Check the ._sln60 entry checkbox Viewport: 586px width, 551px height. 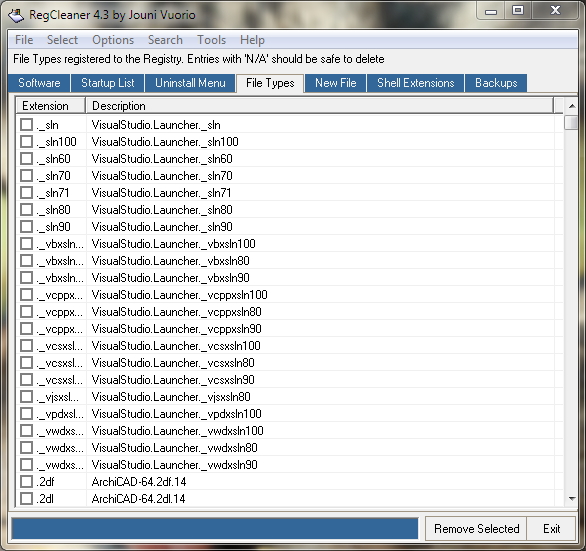pyautogui.click(x=27, y=158)
